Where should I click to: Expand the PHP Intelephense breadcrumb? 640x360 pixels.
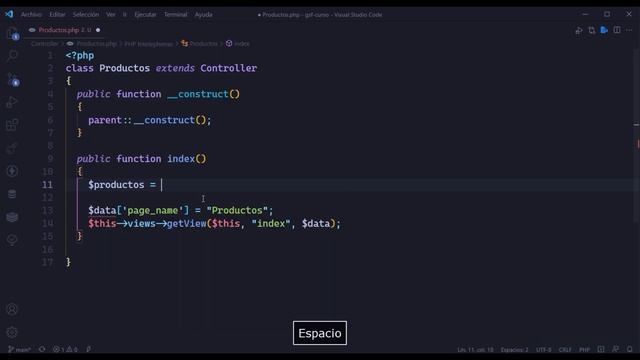pyautogui.click(x=149, y=44)
